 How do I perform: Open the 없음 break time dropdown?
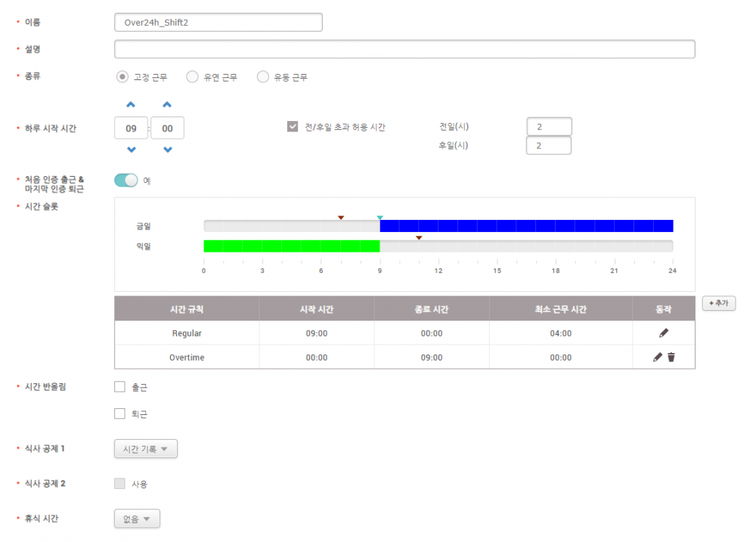[x=137, y=519]
